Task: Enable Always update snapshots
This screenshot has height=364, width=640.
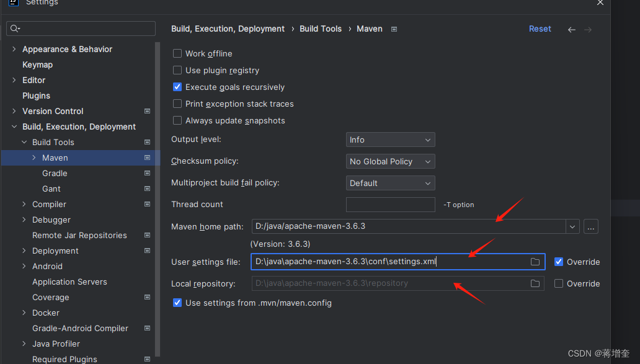Action: 177,120
